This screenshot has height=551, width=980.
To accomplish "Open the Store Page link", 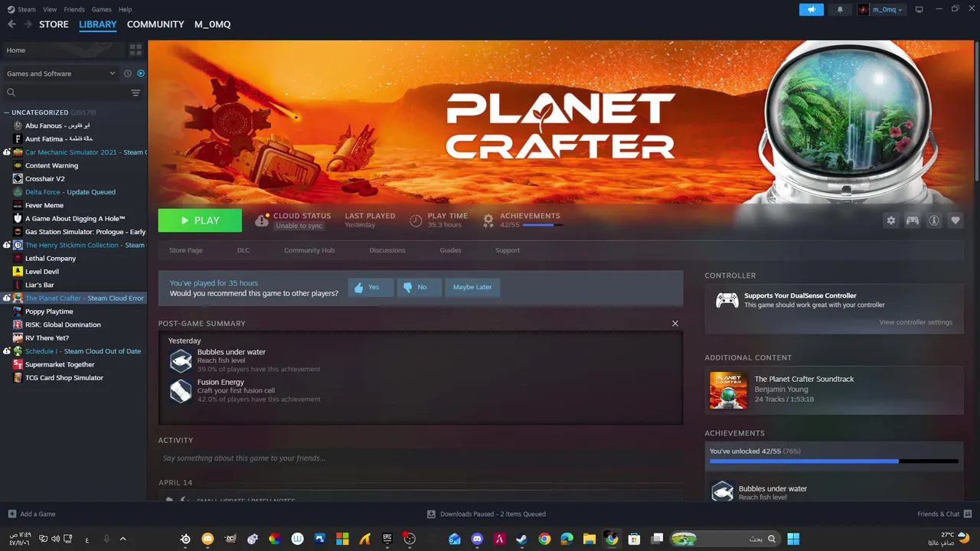I will [186, 250].
